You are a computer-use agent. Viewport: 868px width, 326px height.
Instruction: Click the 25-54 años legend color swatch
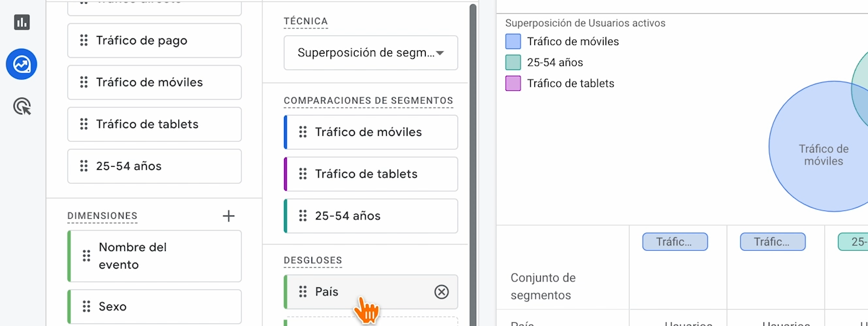[513, 63]
